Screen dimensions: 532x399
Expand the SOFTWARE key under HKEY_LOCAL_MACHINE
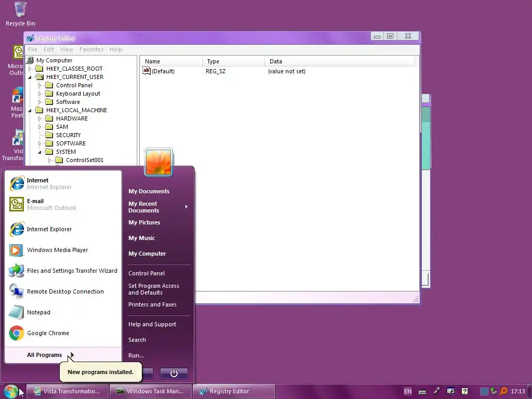point(39,143)
